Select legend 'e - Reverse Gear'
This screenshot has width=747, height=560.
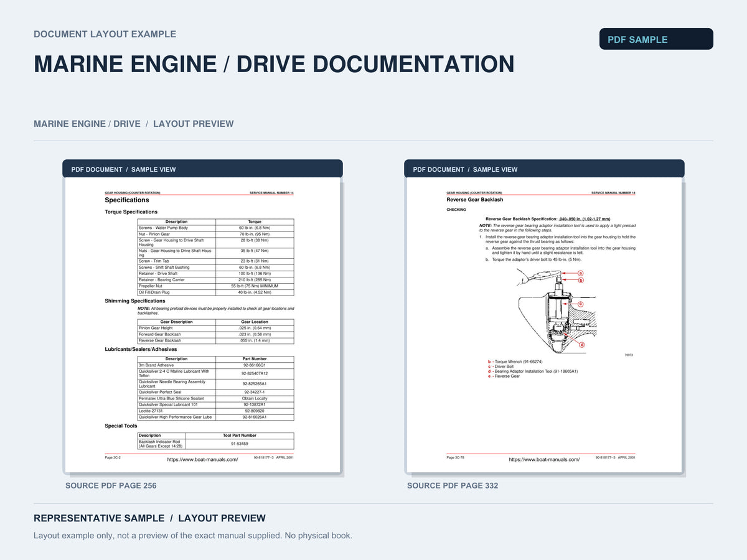[504, 376]
